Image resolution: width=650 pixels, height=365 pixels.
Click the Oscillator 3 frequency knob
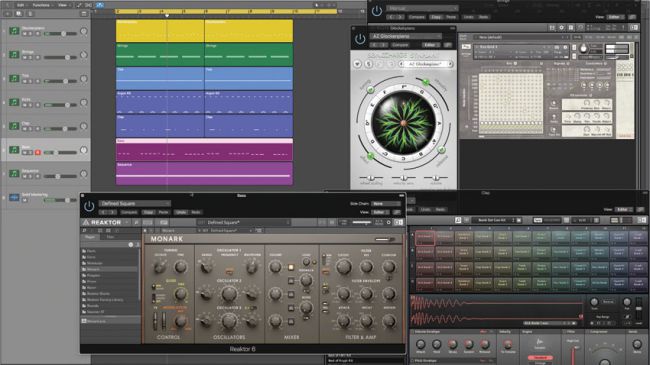[229, 321]
